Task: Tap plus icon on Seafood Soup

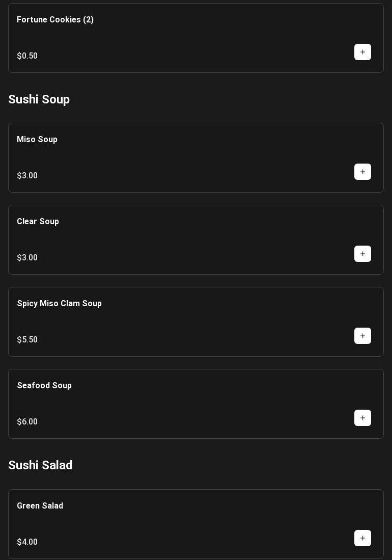Action: pos(362,418)
